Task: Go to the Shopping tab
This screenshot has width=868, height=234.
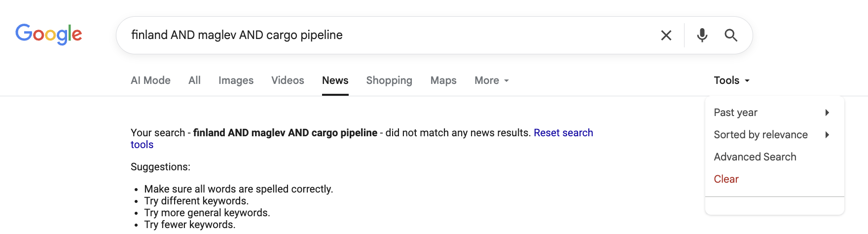Action: tap(389, 80)
